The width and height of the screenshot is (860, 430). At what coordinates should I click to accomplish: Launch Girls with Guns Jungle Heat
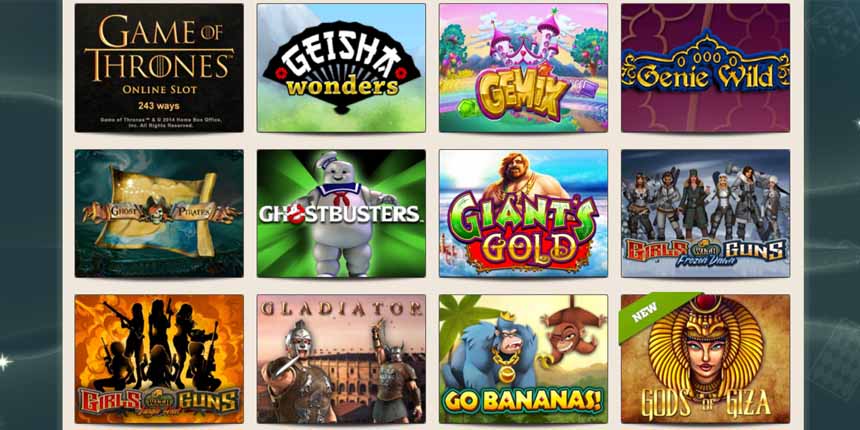[x=159, y=359]
